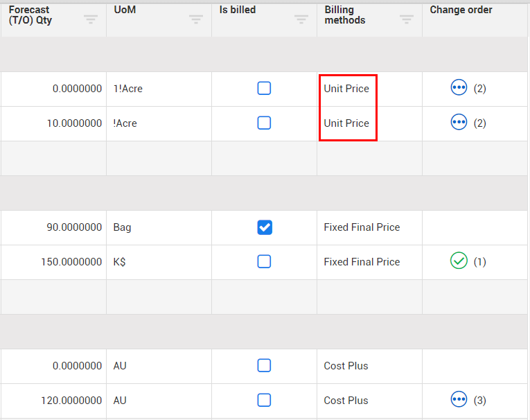Select Unit Price cell in 1!Acre row
This screenshot has height=420, width=530.
[x=346, y=89]
